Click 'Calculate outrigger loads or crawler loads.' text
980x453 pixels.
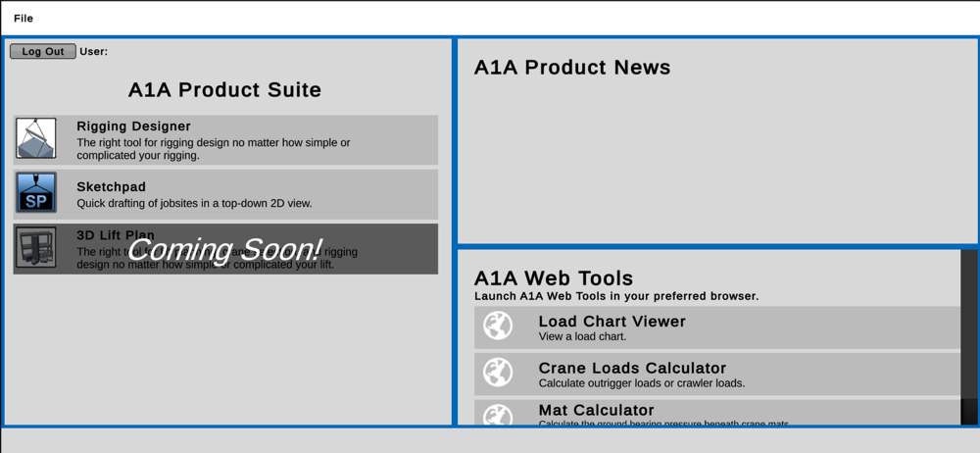point(642,383)
